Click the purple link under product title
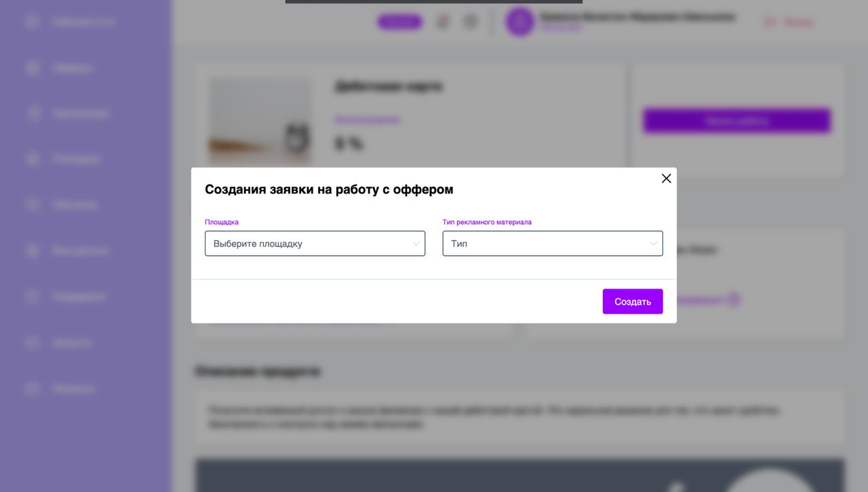This screenshot has height=492, width=868. [x=367, y=119]
